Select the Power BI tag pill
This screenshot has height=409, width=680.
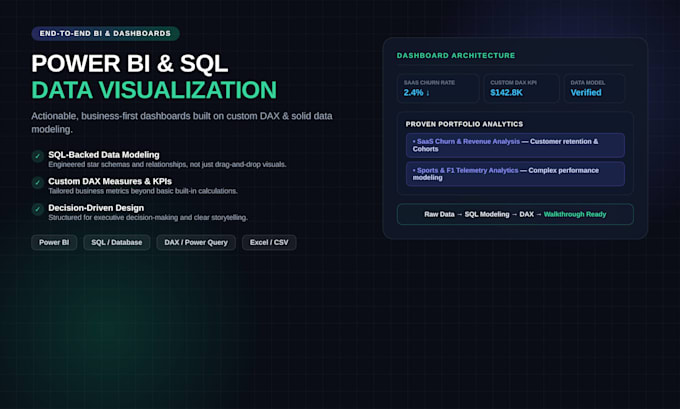point(54,242)
